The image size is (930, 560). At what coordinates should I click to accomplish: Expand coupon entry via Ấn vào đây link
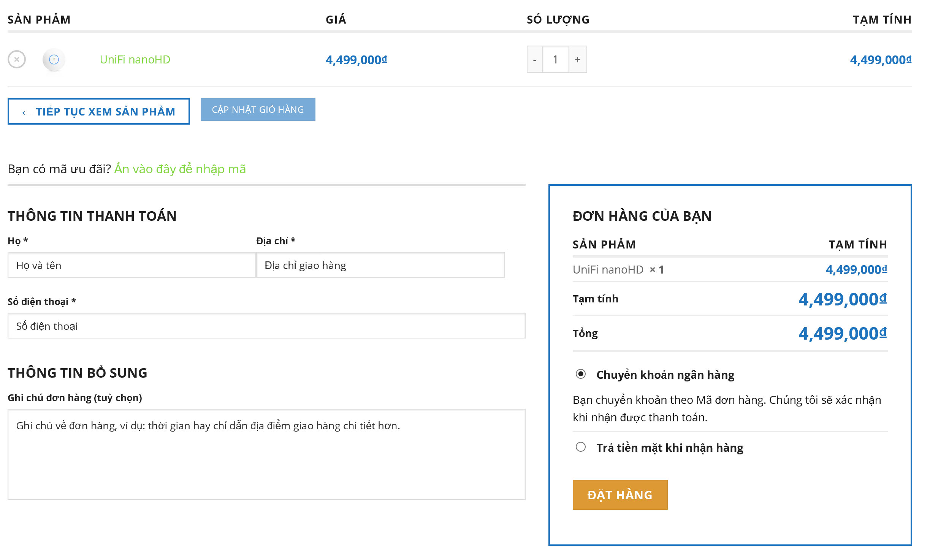[x=180, y=169]
